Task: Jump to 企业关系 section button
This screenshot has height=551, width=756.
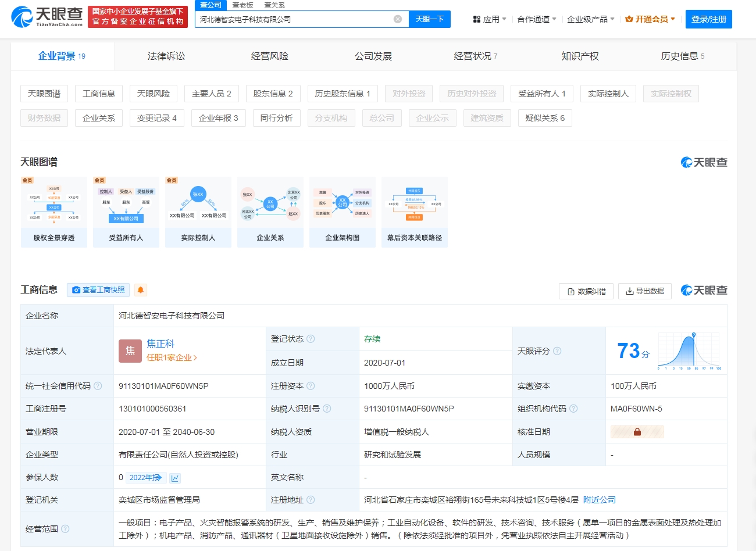Action: coord(99,118)
